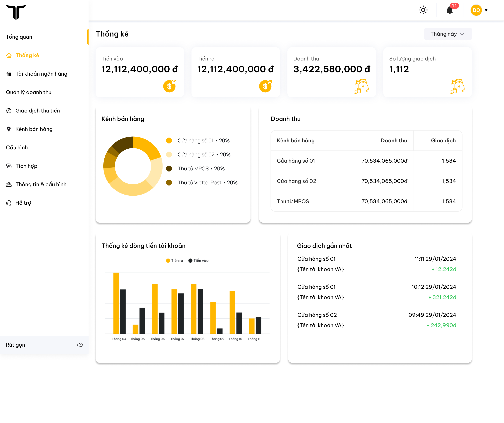
Task: Click the DQ user avatar
Action: point(476,10)
